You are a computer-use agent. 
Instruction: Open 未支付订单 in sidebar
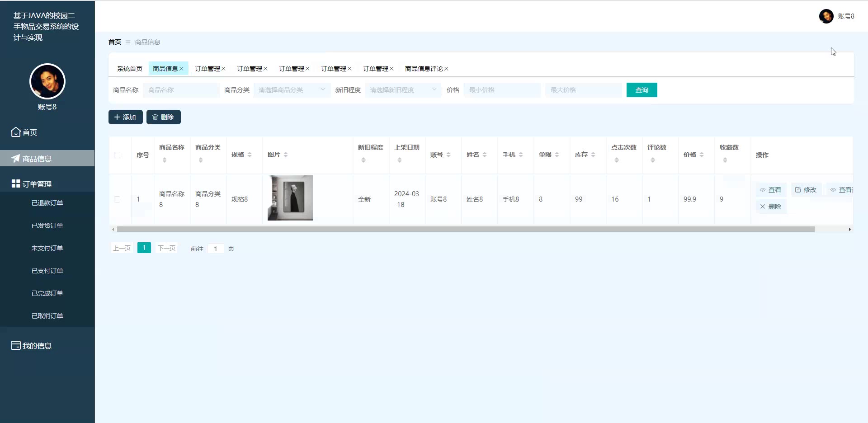47,248
